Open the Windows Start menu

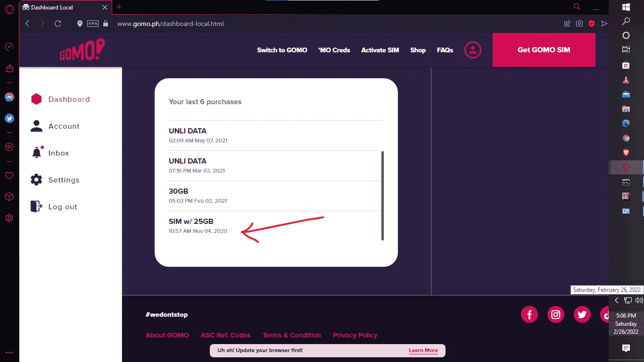(626, 7)
